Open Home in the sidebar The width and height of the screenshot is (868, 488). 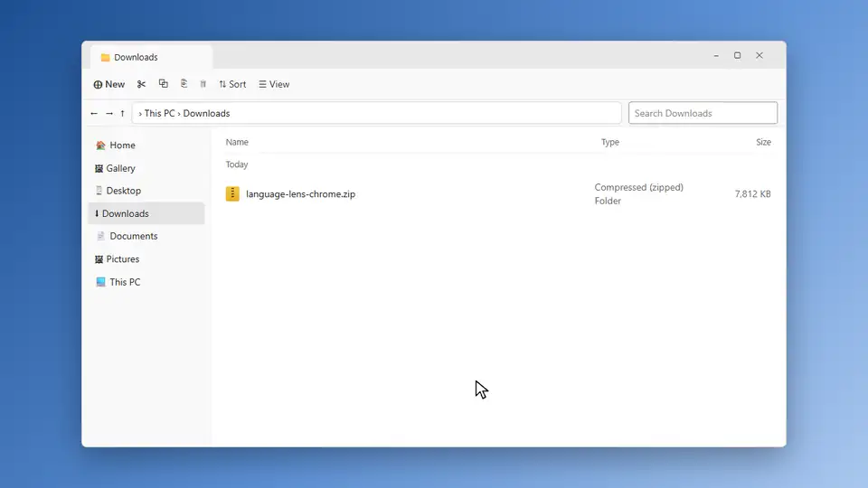pyautogui.click(x=146, y=145)
